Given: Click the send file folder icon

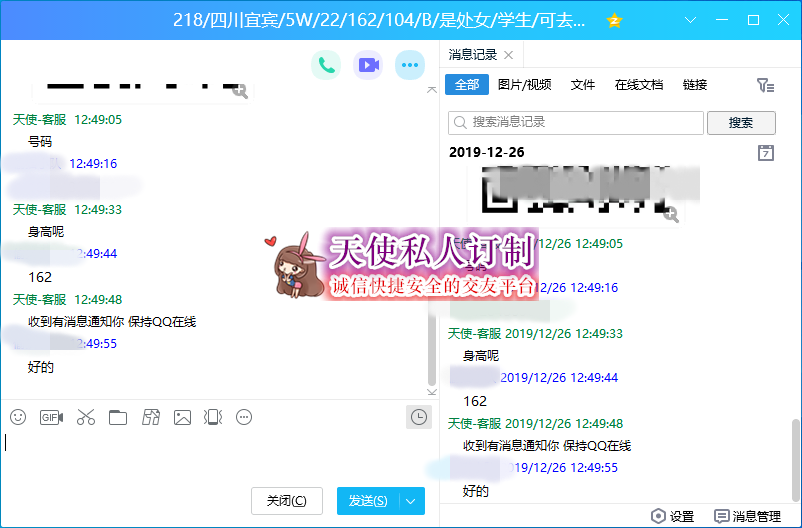Looking at the screenshot, I should tap(118, 417).
